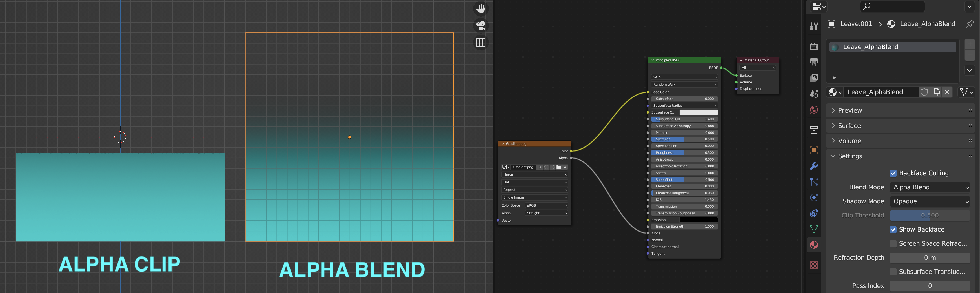Open the World properties globe icon
The width and height of the screenshot is (980, 293).
pos(814,110)
